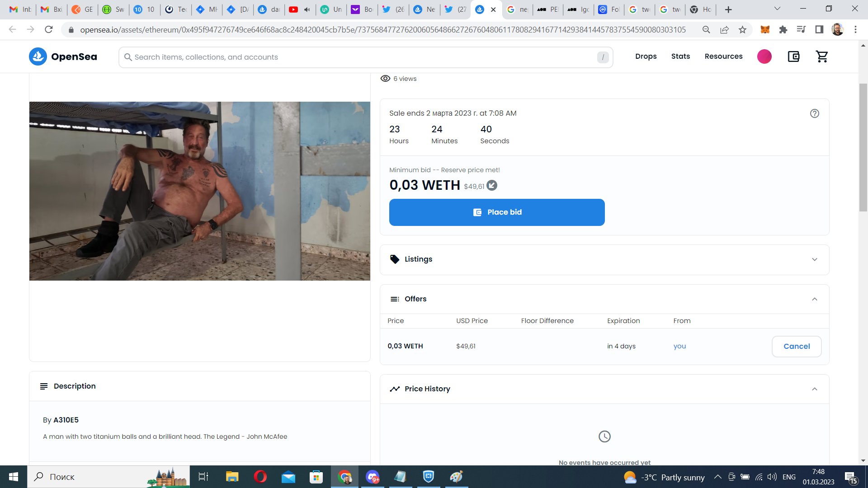Click the share page icon in address bar
Image resolution: width=868 pixels, height=488 pixels.
(724, 29)
